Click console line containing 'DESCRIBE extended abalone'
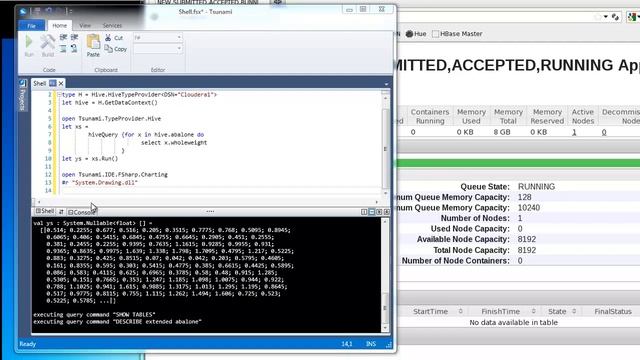The image size is (640, 360). tap(118, 322)
